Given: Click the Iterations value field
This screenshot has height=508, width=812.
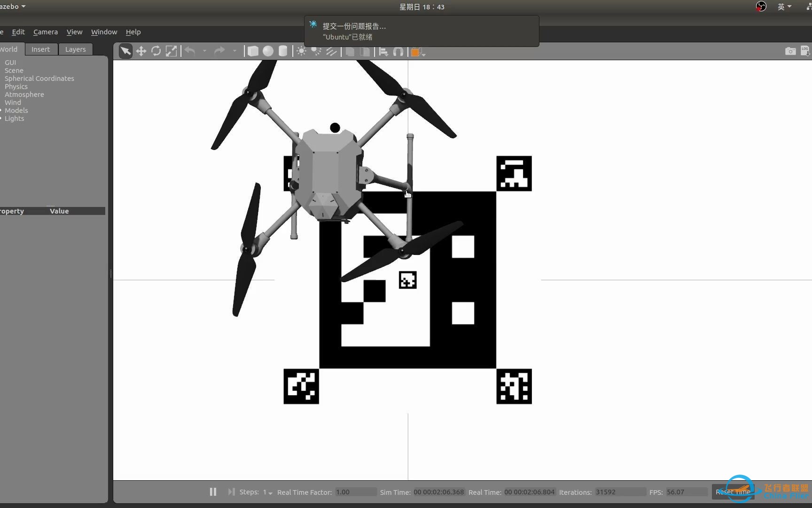Looking at the screenshot, I should [620, 492].
